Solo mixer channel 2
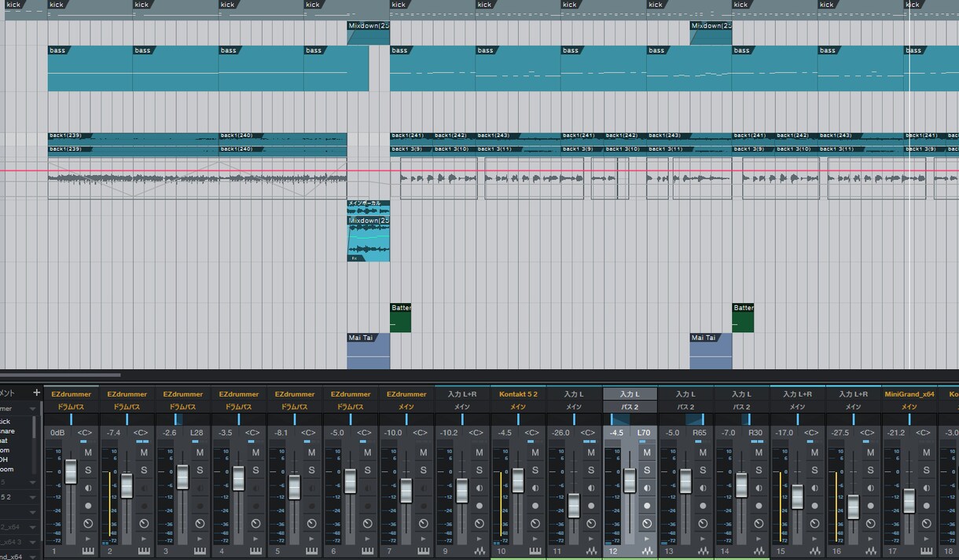Screen dimensions: 959x560 (x=144, y=470)
